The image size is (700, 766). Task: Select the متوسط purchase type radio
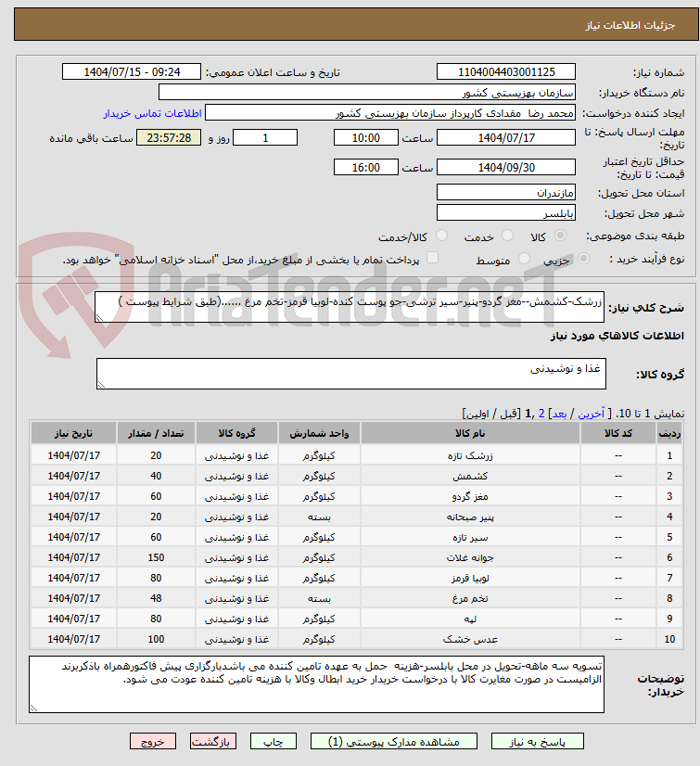pos(524,259)
